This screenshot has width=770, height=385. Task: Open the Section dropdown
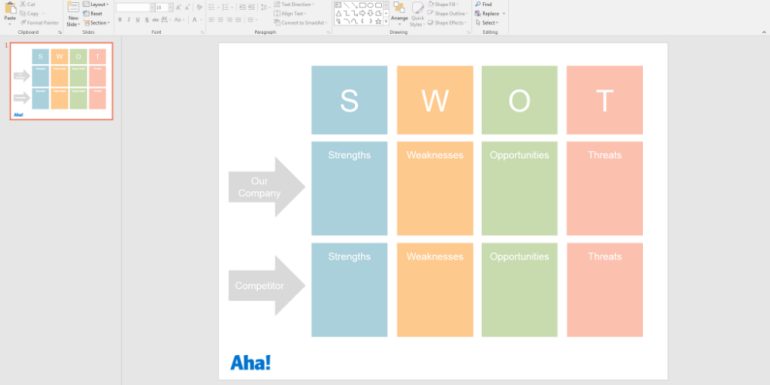tap(97, 23)
